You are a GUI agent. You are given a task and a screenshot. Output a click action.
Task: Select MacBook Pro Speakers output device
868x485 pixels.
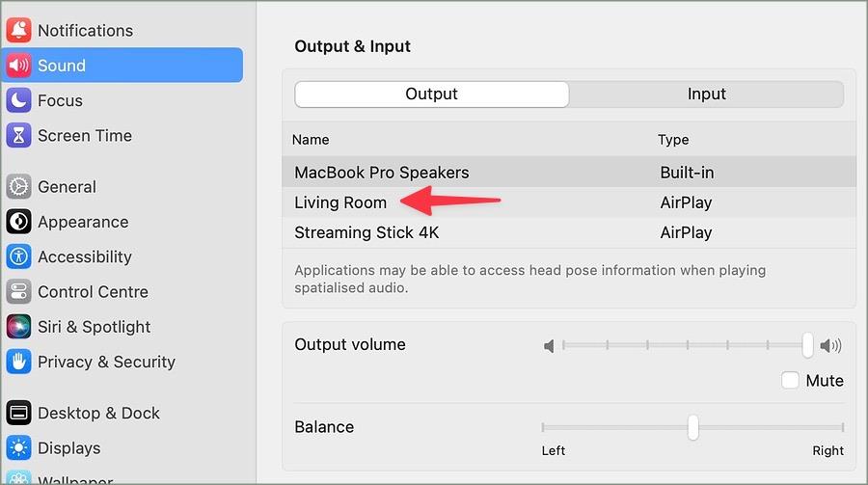(x=569, y=173)
